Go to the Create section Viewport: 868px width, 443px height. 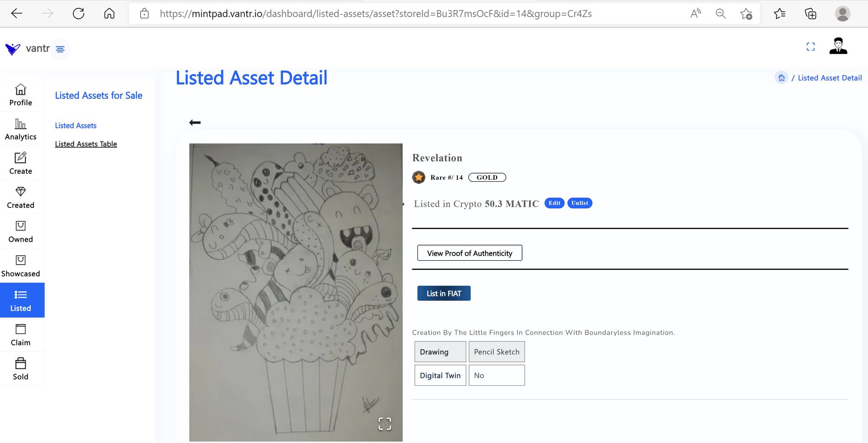coord(21,164)
